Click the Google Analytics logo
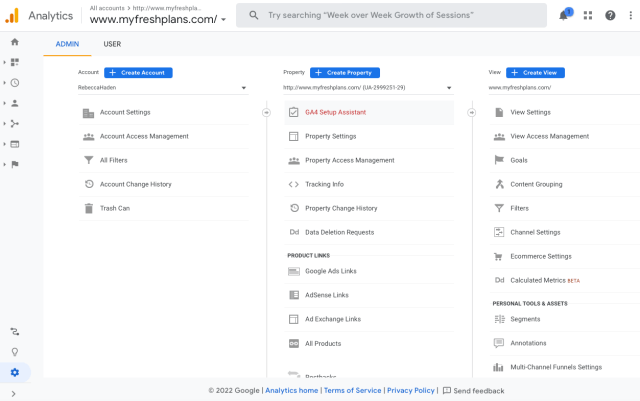The image size is (640, 401). pos(12,16)
